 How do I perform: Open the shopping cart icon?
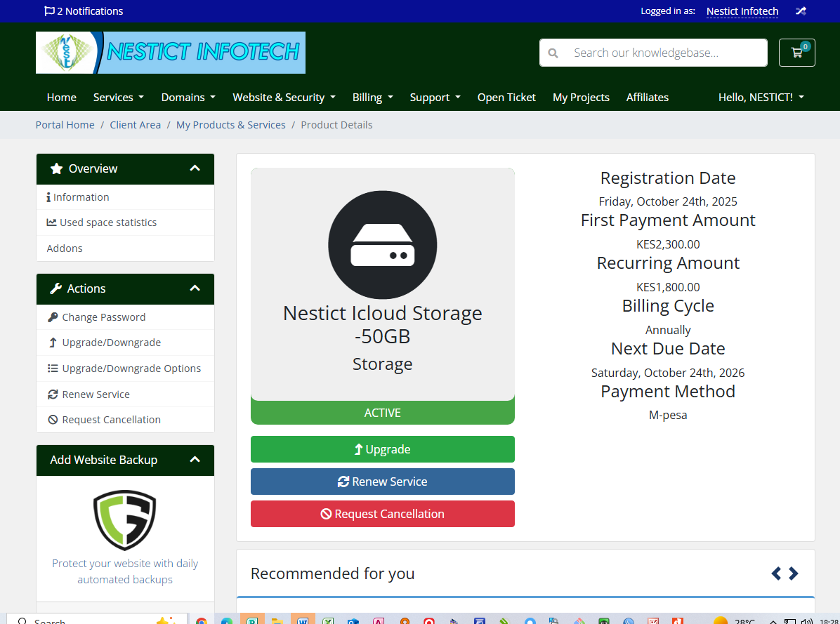click(796, 53)
